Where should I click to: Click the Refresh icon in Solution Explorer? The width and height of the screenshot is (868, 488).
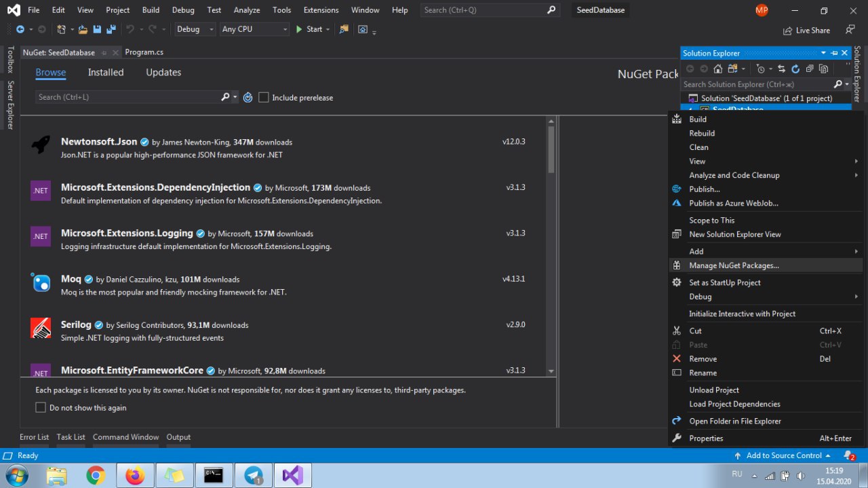[x=795, y=69]
